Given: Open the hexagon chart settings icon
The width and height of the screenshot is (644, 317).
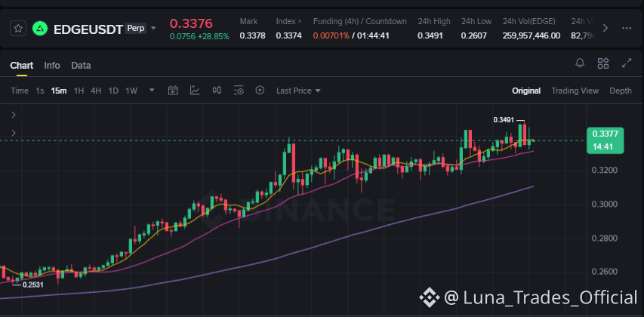Looking at the screenshot, I should (260, 91).
